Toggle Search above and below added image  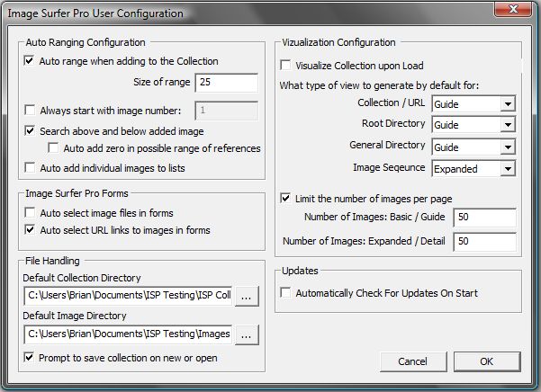click(30, 131)
